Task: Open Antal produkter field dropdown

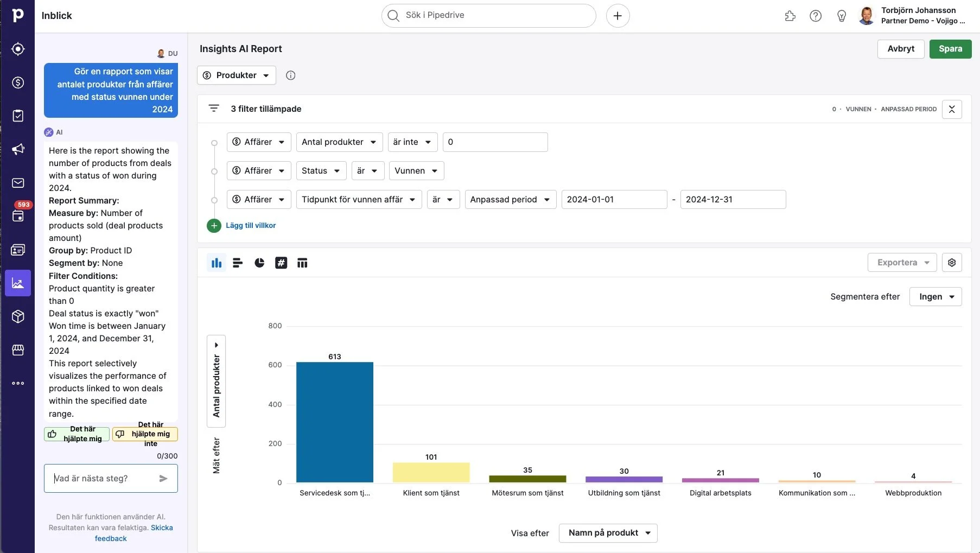Action: click(x=340, y=142)
